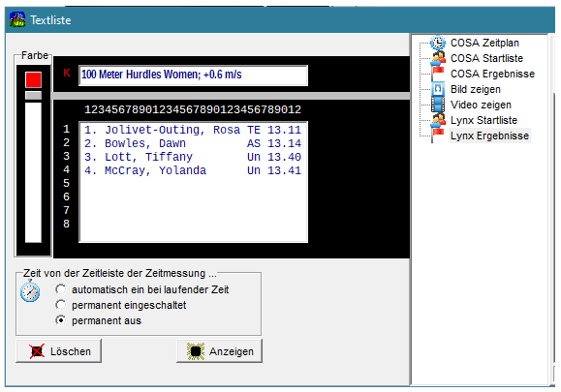This screenshot has height=392, width=561.
Task: Click the Bowles, Dawn result line
Action: (x=193, y=143)
